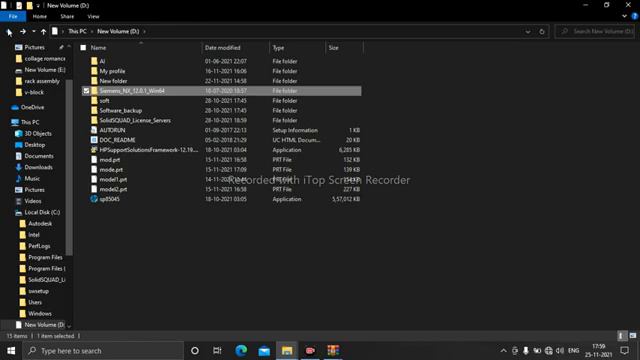640x360 pixels.
Task: Open Explorer help icon
Action: [635, 16]
